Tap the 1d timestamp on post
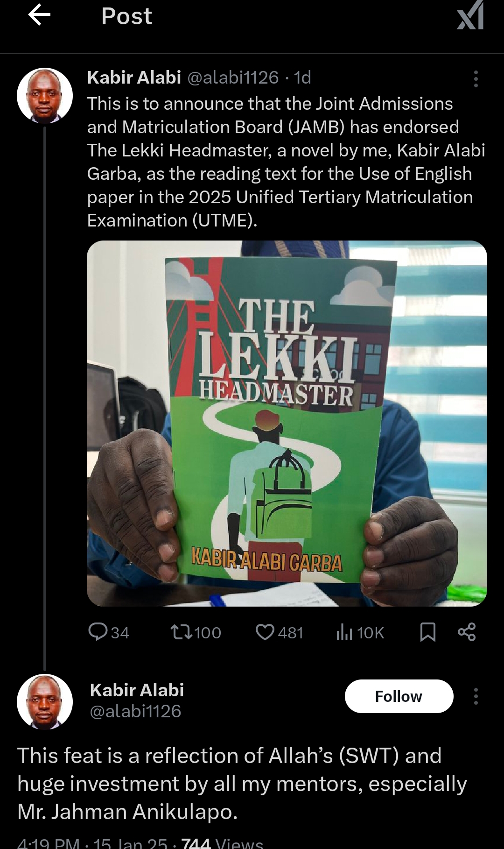504x849 pixels. point(302,78)
